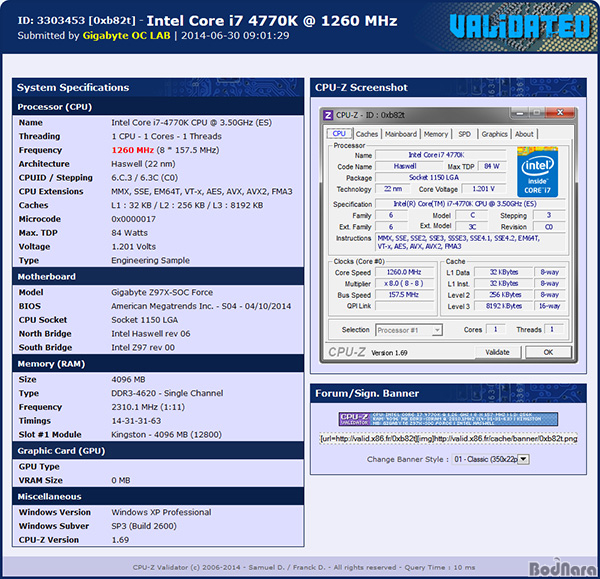Screen dimensions: 600x579
Task: Maximize the CPU-Z window
Action: tap(536, 113)
